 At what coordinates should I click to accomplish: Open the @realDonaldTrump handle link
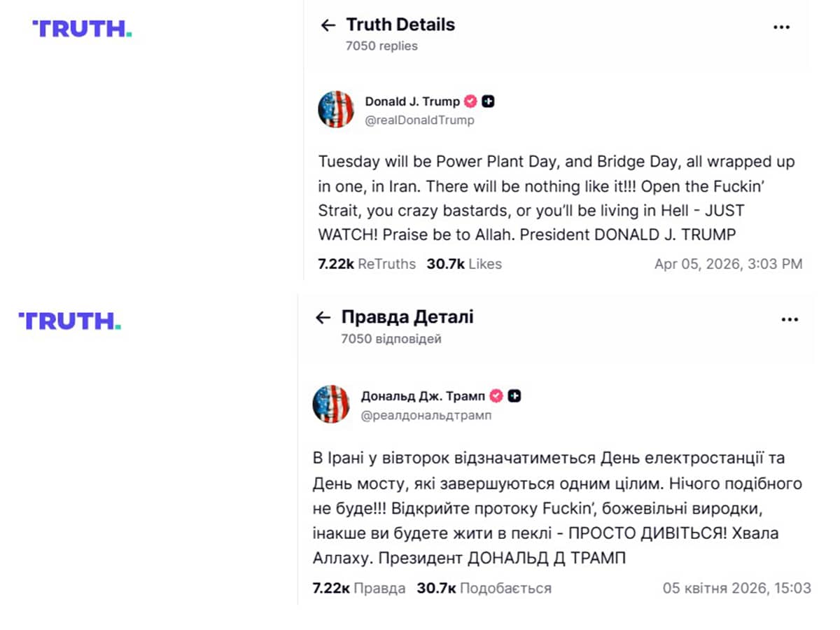tap(419, 120)
